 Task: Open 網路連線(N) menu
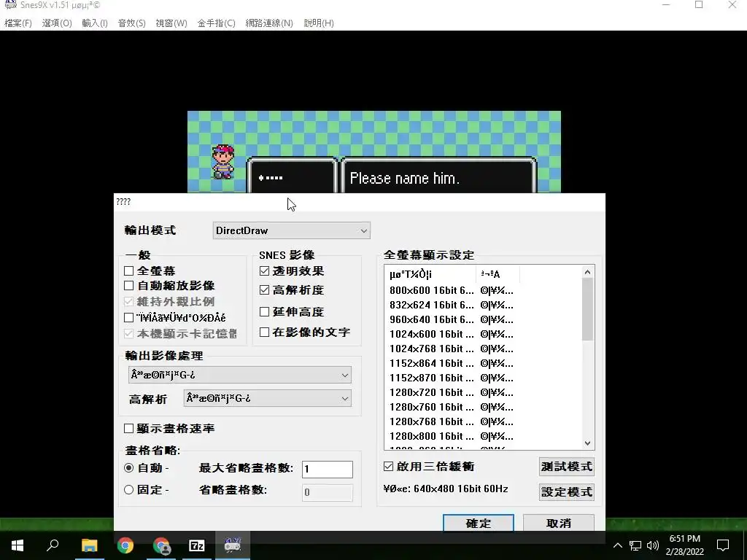[x=269, y=23]
